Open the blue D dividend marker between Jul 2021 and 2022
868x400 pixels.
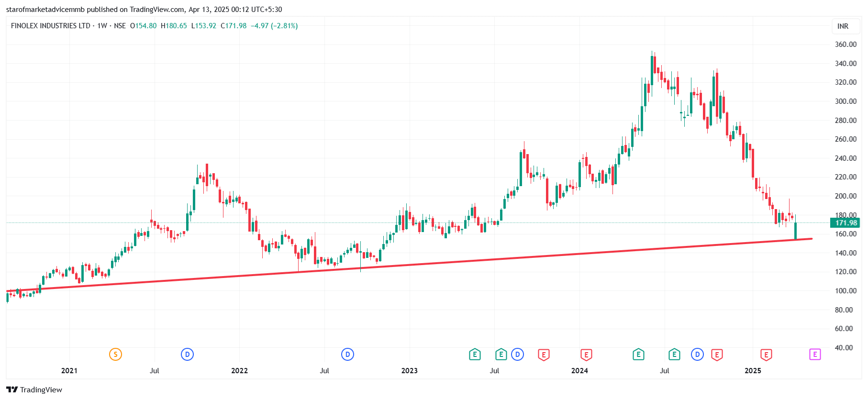(x=187, y=355)
